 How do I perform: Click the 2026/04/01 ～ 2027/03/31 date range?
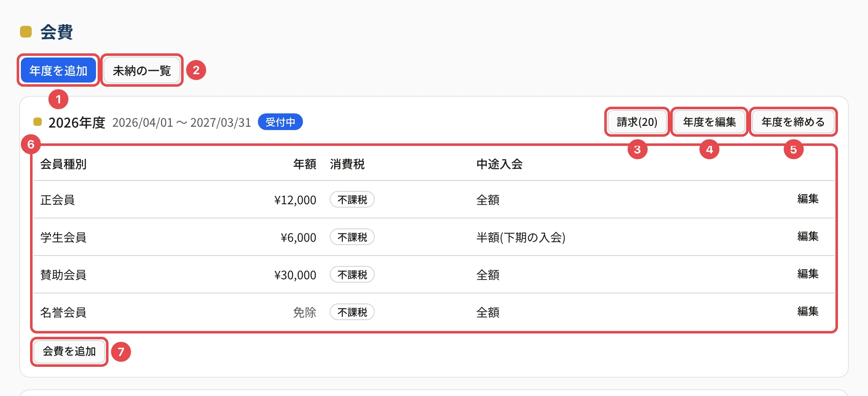tap(182, 123)
